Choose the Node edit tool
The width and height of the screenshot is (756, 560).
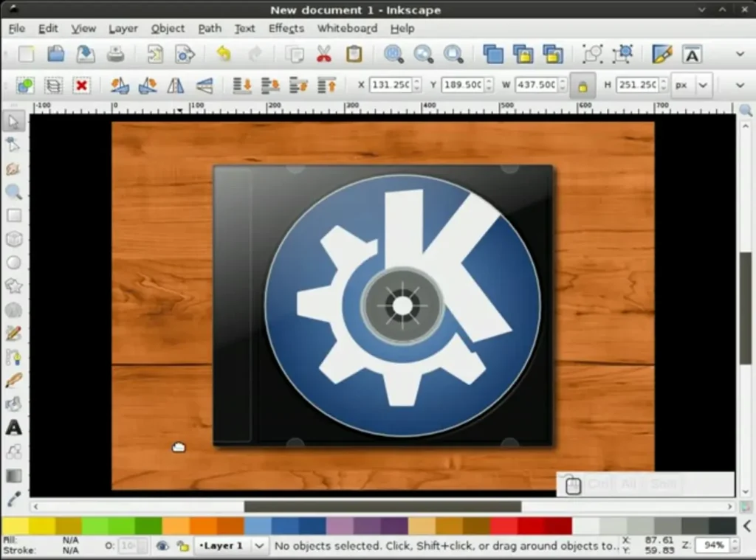tap(13, 145)
